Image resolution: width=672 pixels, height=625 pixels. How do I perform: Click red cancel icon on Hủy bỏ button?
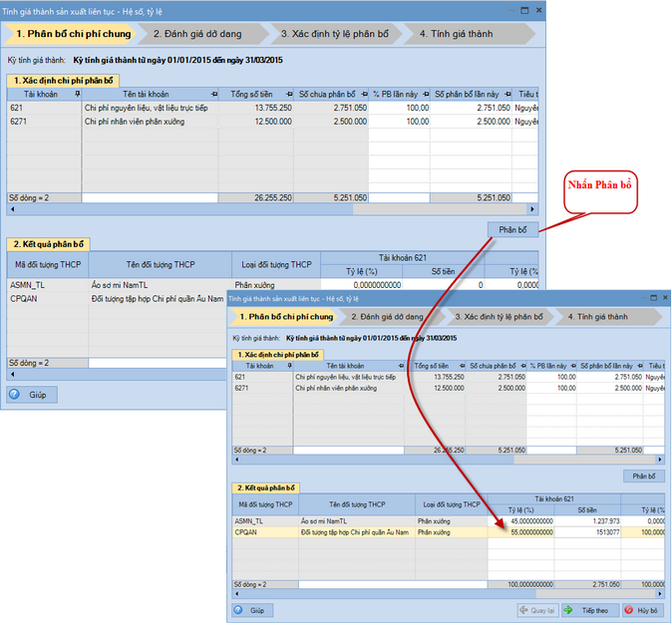click(629, 610)
